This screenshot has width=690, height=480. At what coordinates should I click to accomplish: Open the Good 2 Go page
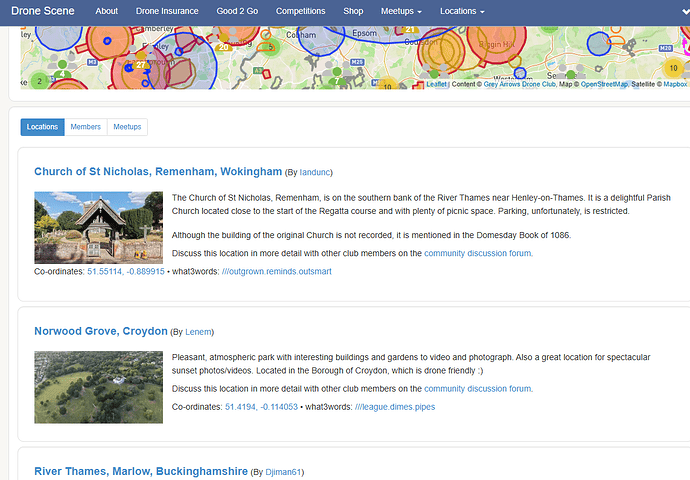pyautogui.click(x=237, y=11)
